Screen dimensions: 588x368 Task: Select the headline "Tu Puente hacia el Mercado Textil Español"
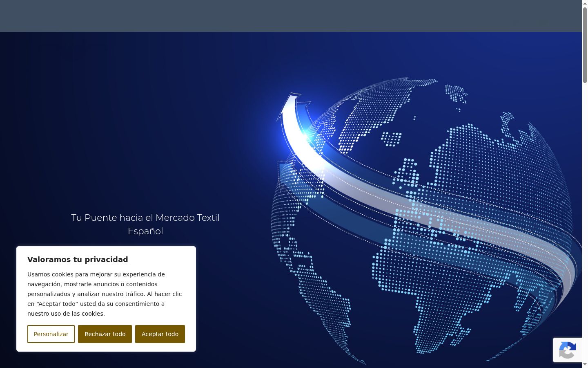(145, 224)
